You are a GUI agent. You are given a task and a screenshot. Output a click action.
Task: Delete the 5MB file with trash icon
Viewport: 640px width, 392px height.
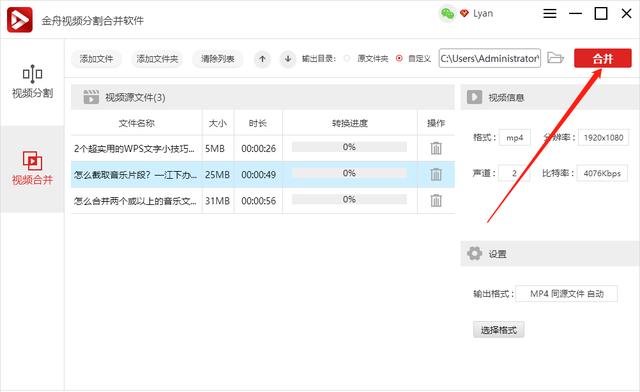coord(436,148)
